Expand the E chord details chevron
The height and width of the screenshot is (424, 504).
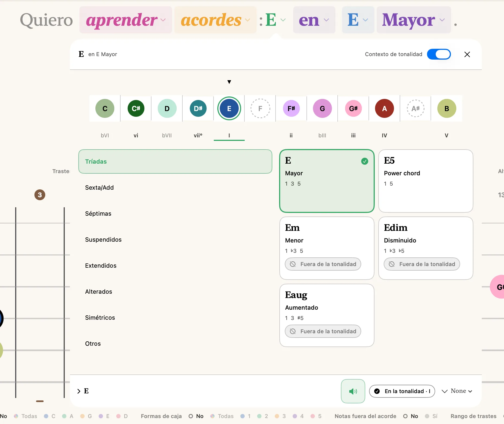tap(79, 391)
